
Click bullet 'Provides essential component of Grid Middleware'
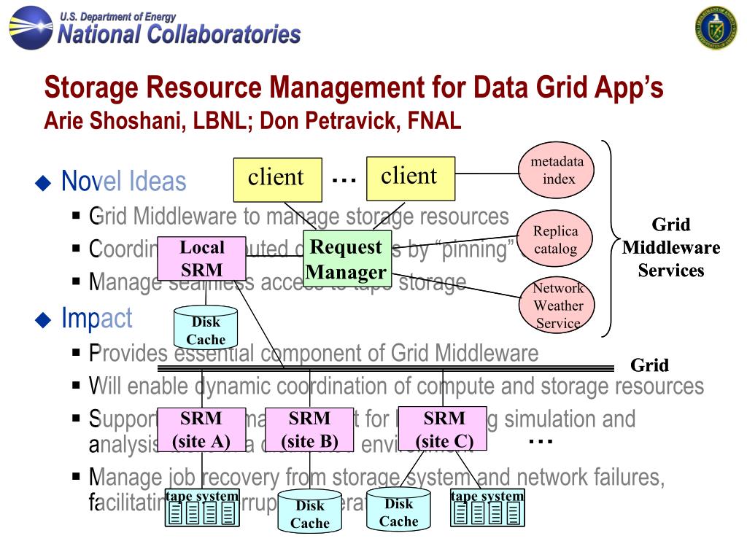[314, 354]
